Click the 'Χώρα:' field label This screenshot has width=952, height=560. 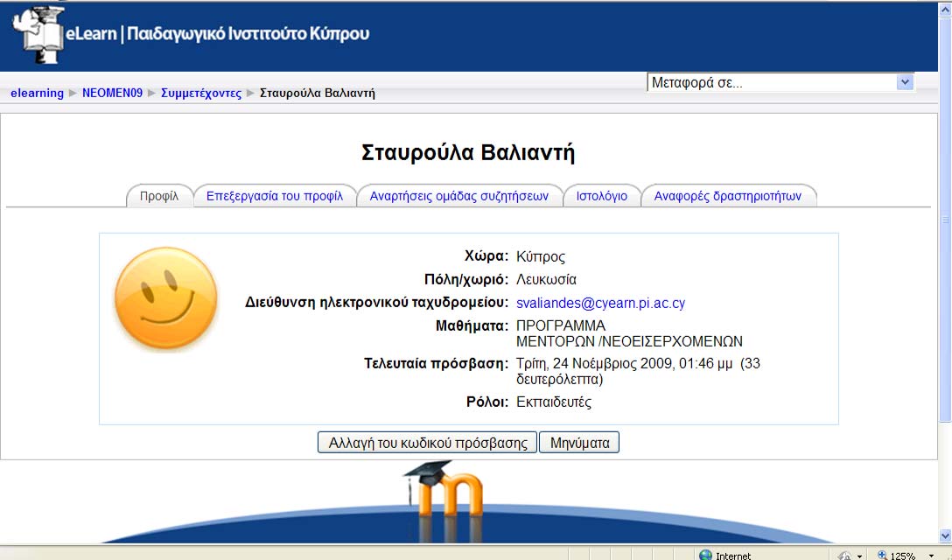pyautogui.click(x=486, y=256)
